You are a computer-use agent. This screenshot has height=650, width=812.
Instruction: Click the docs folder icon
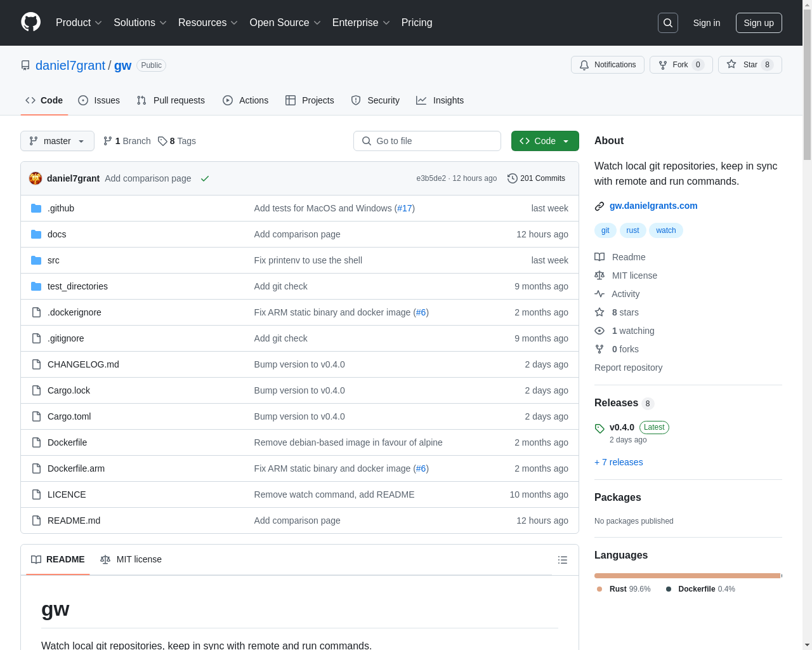click(x=36, y=234)
